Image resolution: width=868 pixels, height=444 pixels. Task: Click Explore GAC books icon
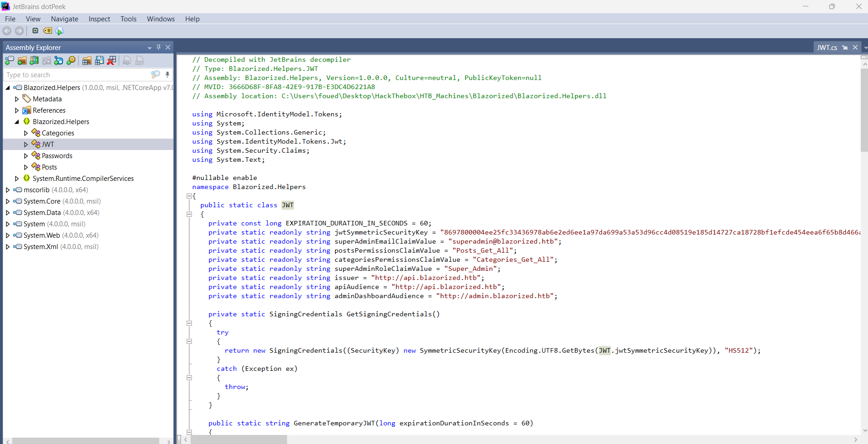(34, 60)
